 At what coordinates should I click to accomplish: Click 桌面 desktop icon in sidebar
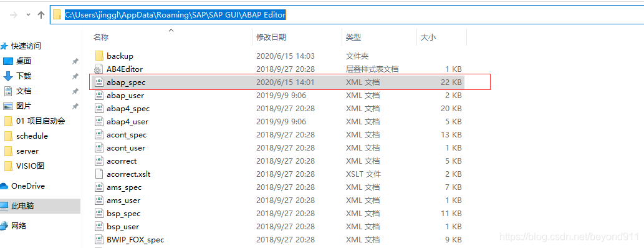pos(8,61)
